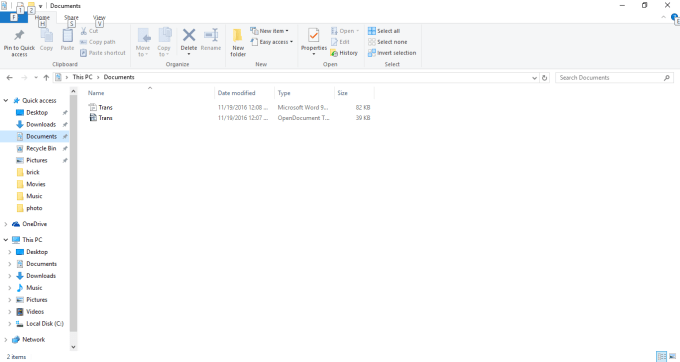Click the Copy ribbon icon
The width and height of the screenshot is (680, 362).
tap(46, 40)
